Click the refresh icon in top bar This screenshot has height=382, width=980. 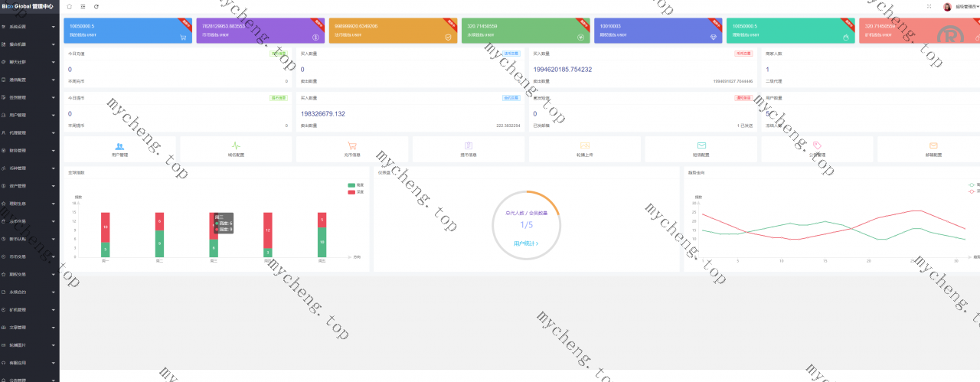point(96,6)
